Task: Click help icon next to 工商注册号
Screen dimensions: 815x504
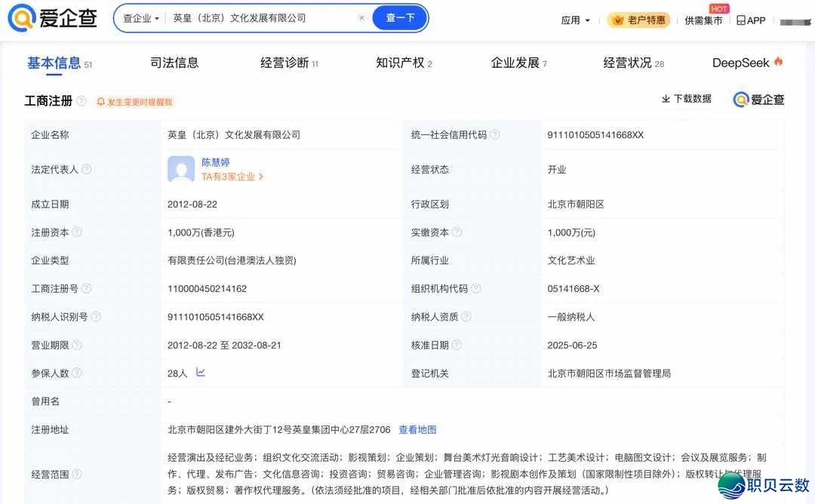Action: click(86, 288)
